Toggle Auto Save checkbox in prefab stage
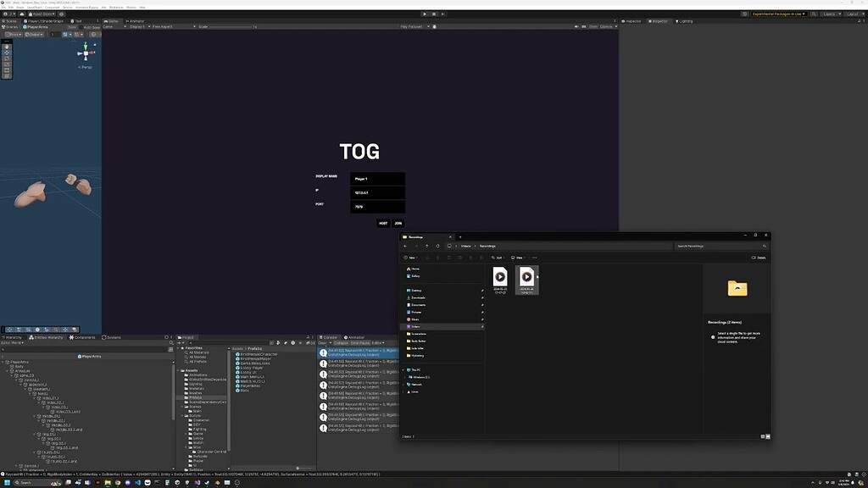The image size is (868, 488). (81, 27)
